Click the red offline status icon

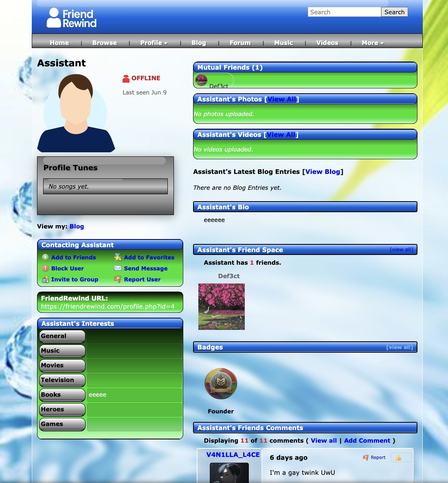[126, 79]
